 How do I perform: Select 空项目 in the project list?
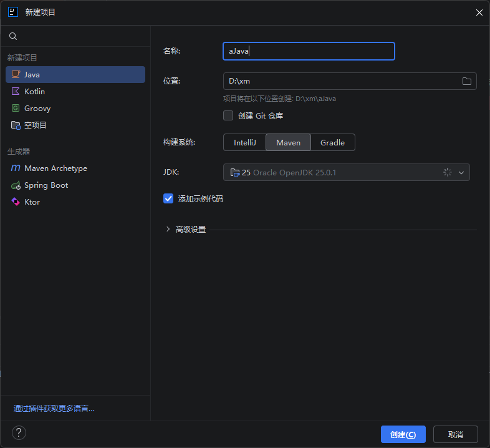tap(75, 125)
